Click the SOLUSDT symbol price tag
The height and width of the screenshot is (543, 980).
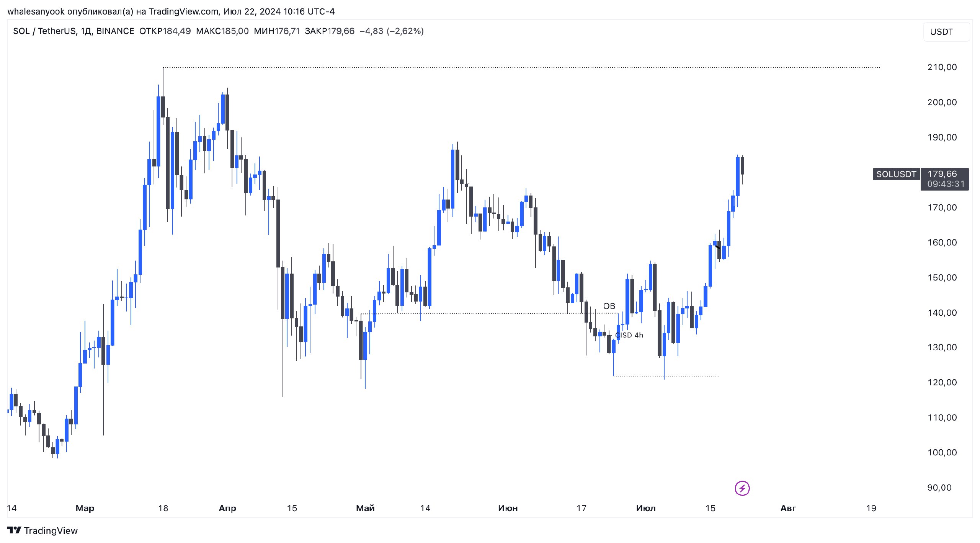point(896,174)
